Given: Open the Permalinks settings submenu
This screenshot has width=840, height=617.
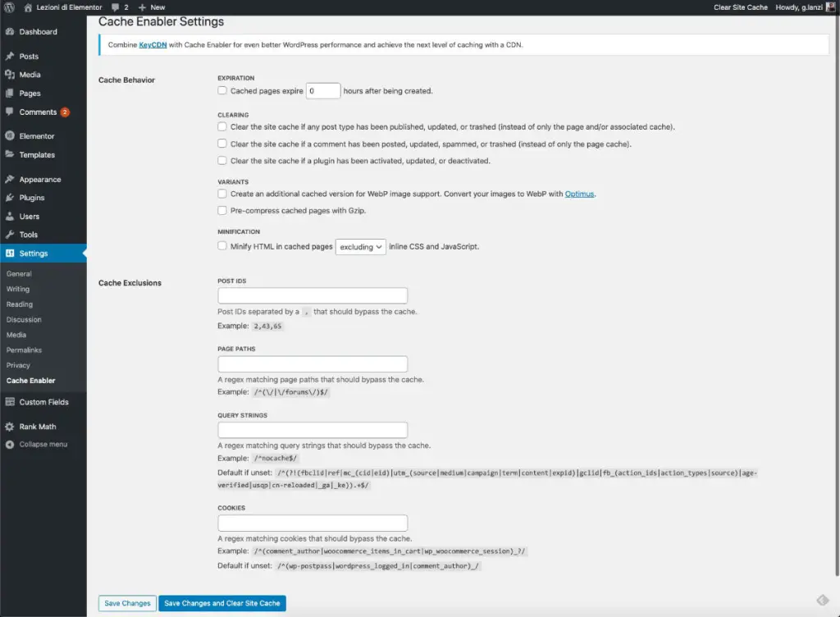Looking at the screenshot, I should pos(24,350).
